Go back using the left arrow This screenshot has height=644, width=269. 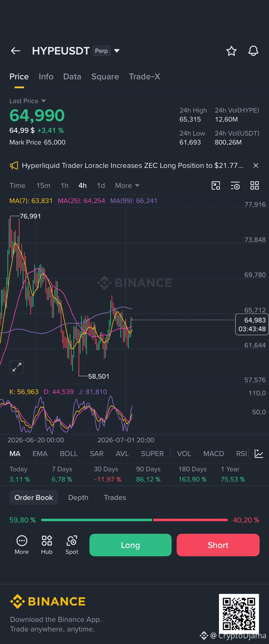16,51
